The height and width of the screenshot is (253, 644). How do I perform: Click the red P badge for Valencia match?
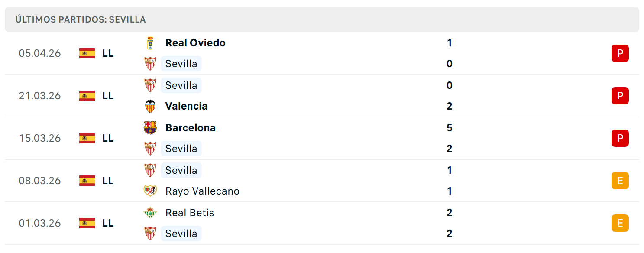[620, 96]
